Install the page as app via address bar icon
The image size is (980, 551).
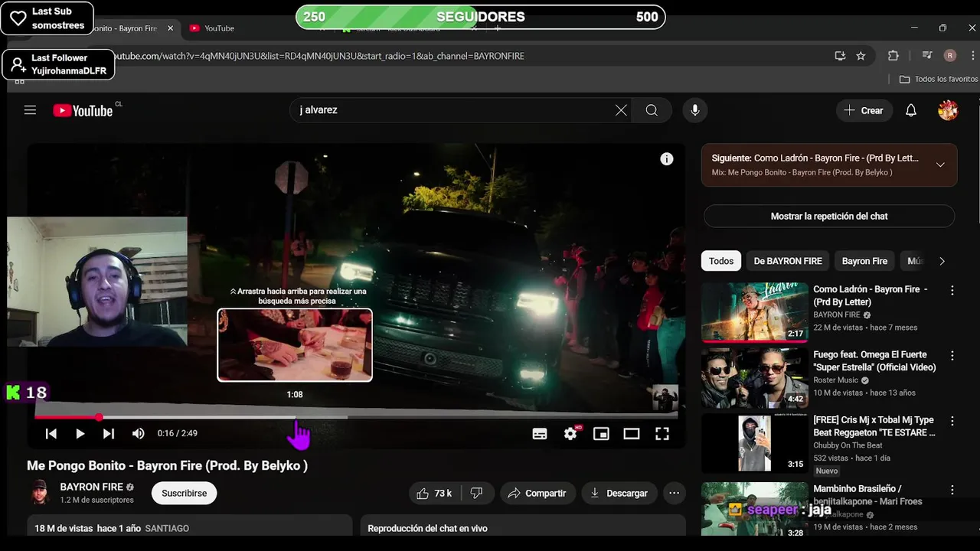click(840, 56)
